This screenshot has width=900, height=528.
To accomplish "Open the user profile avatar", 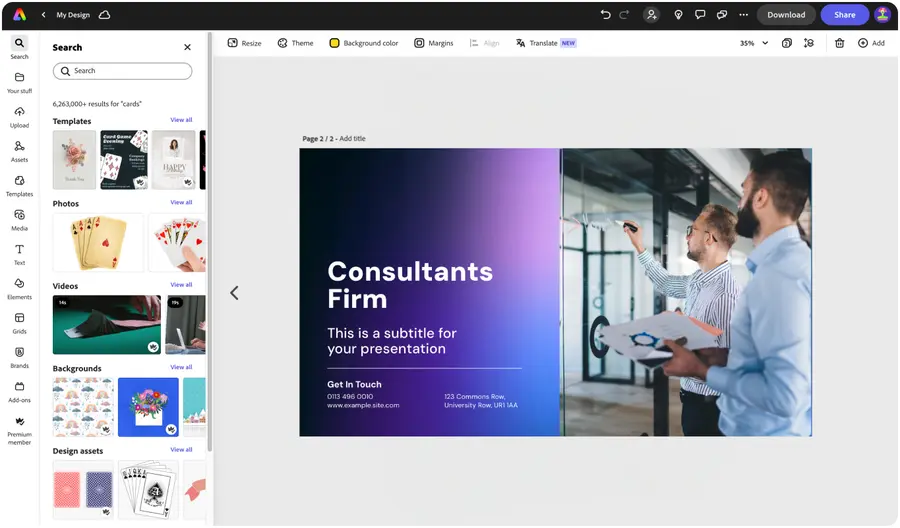I will (882, 15).
